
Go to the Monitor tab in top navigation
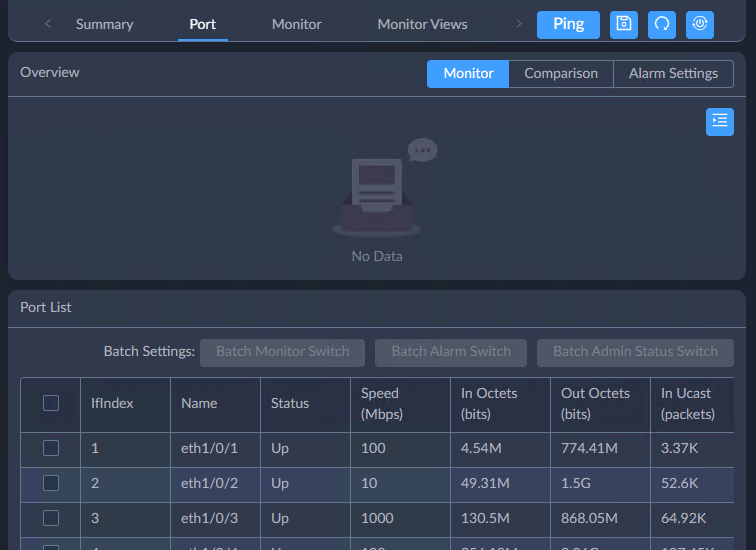pyautogui.click(x=297, y=24)
